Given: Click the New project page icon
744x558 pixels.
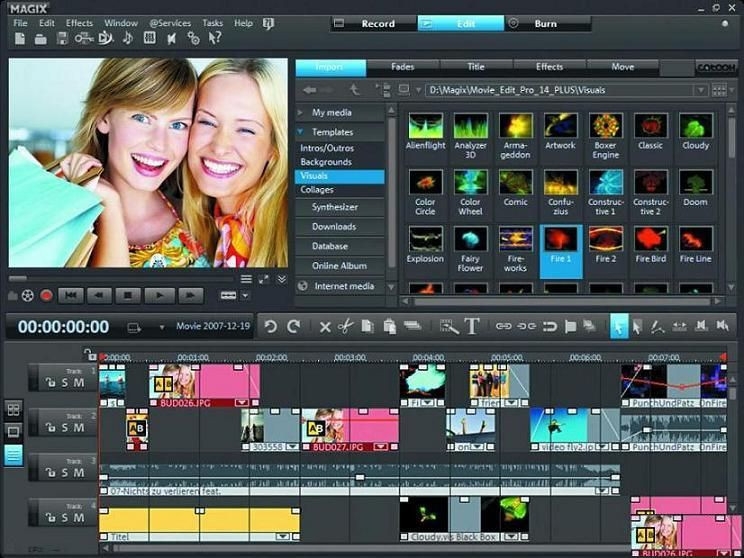Looking at the screenshot, I should tap(19, 38).
